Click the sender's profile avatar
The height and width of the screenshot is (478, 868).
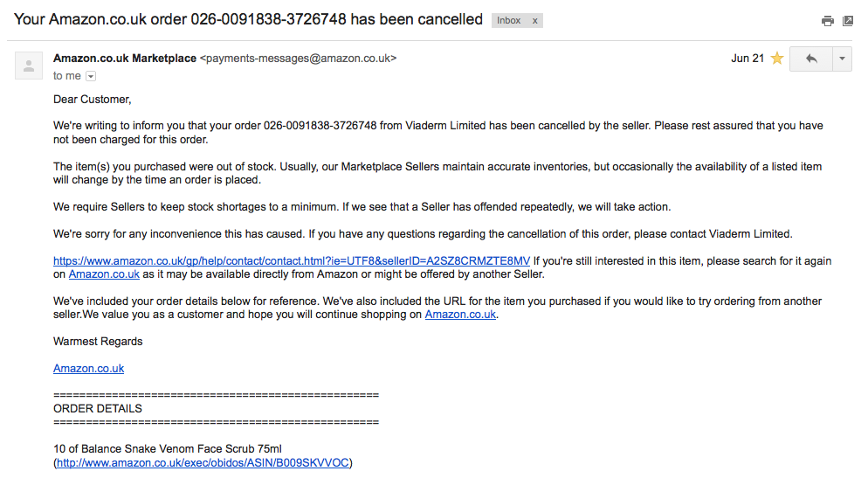tap(29, 66)
